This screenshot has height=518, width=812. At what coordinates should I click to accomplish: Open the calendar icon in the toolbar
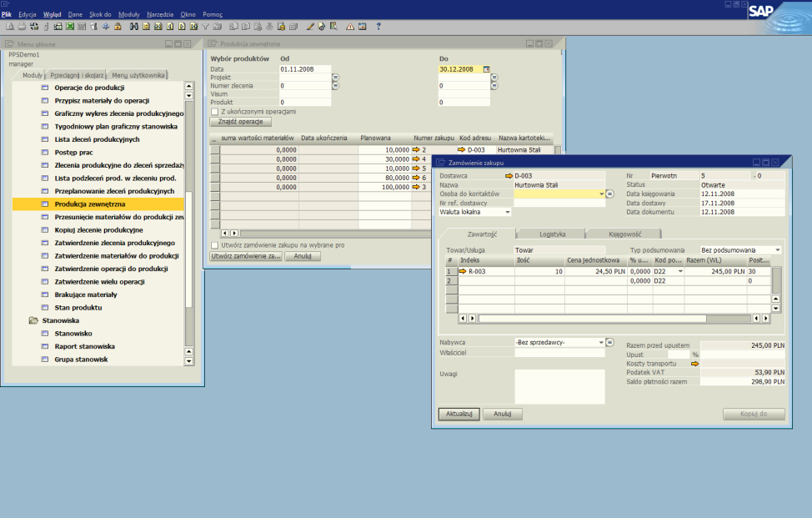[362, 27]
